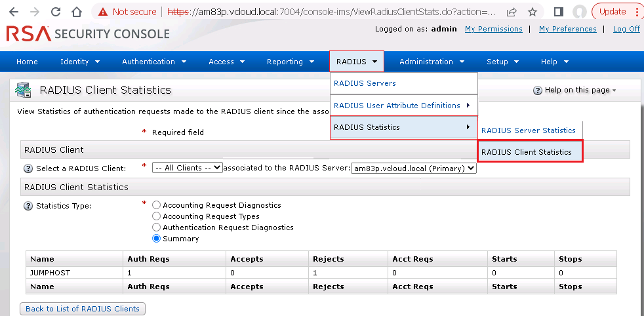Click the help icon beside Select a RADIUS Client
The height and width of the screenshot is (316, 644).
coord(28,168)
